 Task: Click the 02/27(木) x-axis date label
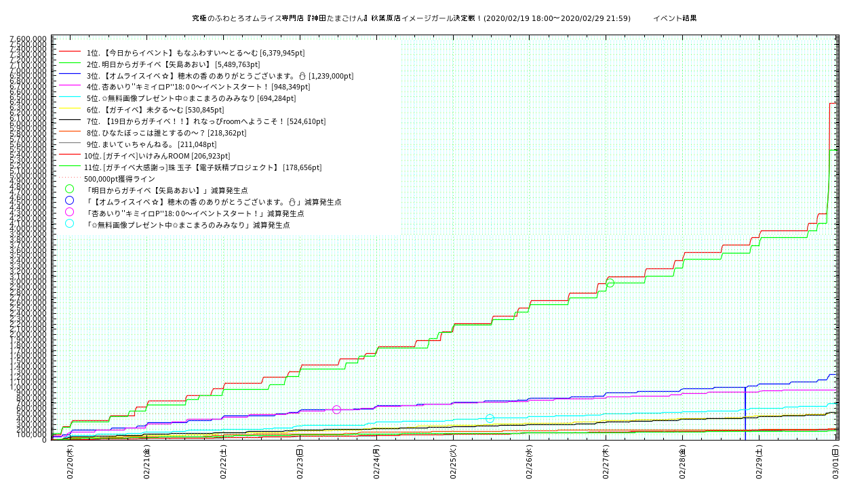click(x=606, y=461)
